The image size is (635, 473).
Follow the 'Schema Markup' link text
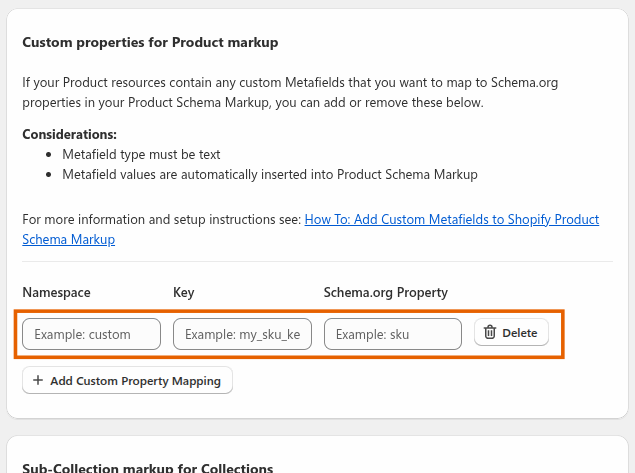68,239
